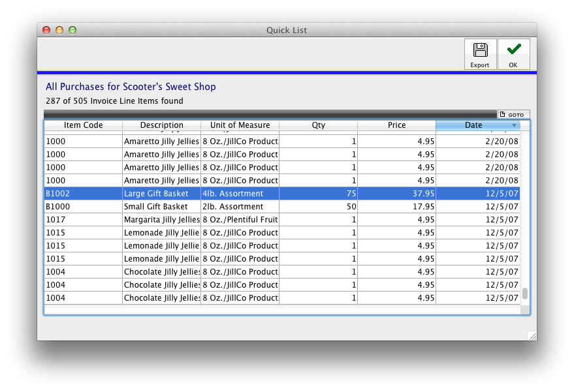Image resolution: width=574 pixels, height=392 pixels.
Task: Click the price 37.95 cell
Action: click(x=396, y=194)
